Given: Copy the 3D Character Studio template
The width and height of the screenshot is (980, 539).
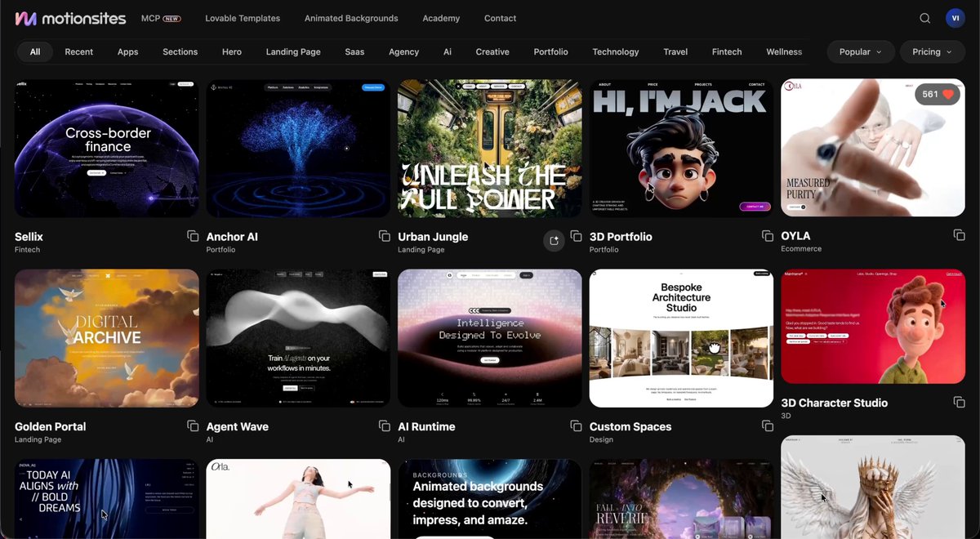Looking at the screenshot, I should pyautogui.click(x=960, y=403).
